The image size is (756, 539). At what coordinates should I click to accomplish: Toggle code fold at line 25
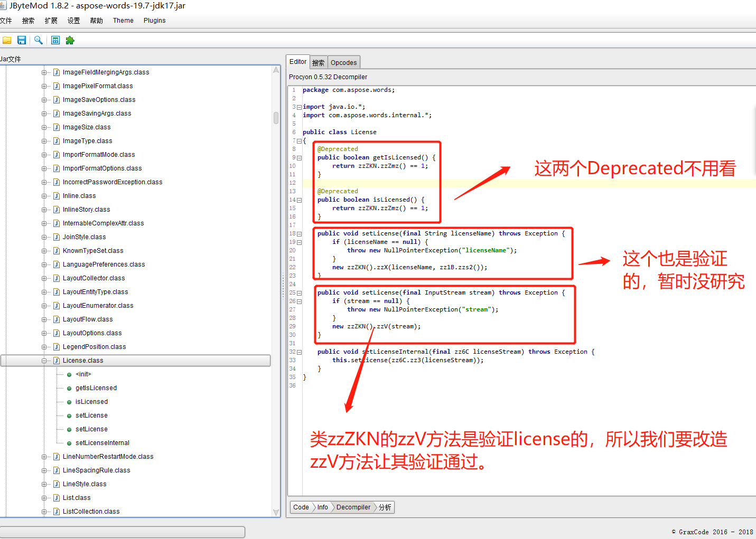pos(299,293)
